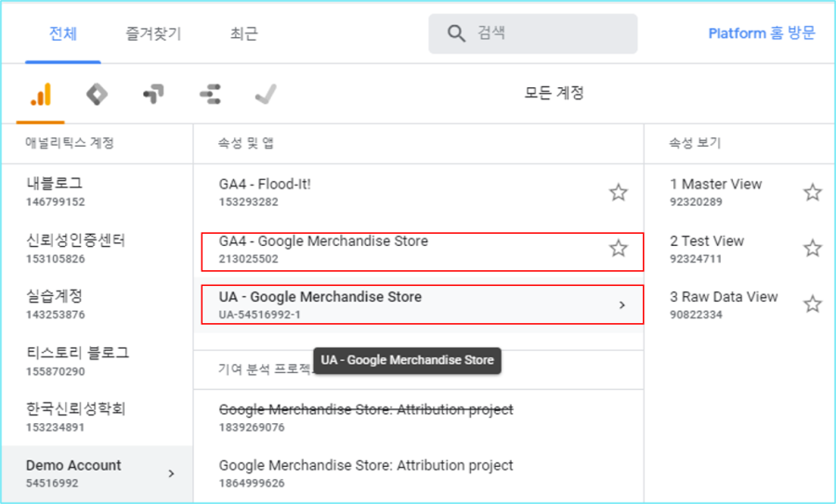Click the 애널리틱스 계정 column header
The height and width of the screenshot is (504, 836).
coord(70,143)
